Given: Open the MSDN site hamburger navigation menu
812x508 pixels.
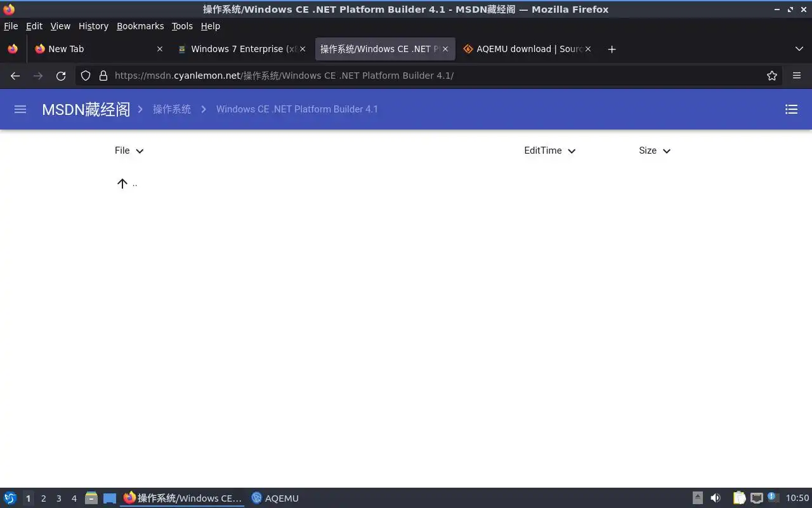Looking at the screenshot, I should (x=20, y=109).
